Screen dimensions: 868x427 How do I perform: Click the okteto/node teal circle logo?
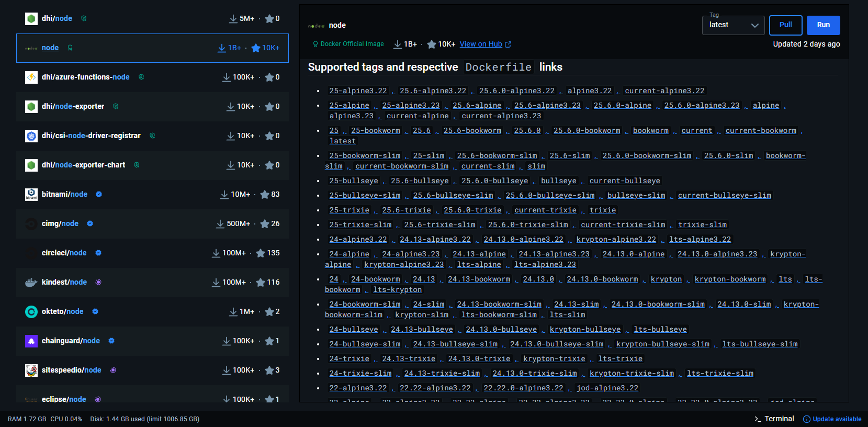point(31,312)
